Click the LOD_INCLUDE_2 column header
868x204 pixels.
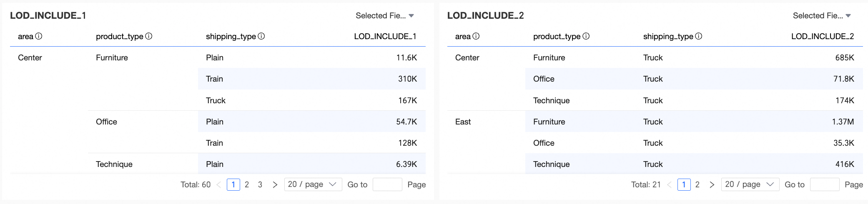click(822, 36)
